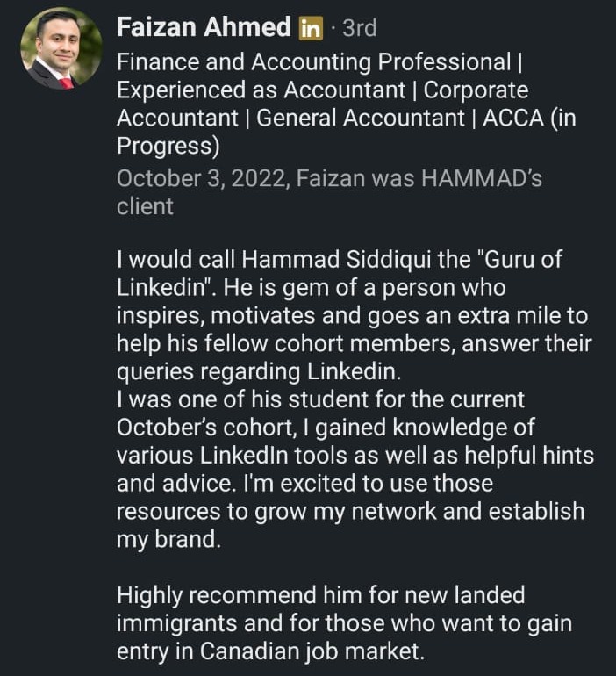
Task: Click the October's cohort sentence
Action: tap(326, 428)
